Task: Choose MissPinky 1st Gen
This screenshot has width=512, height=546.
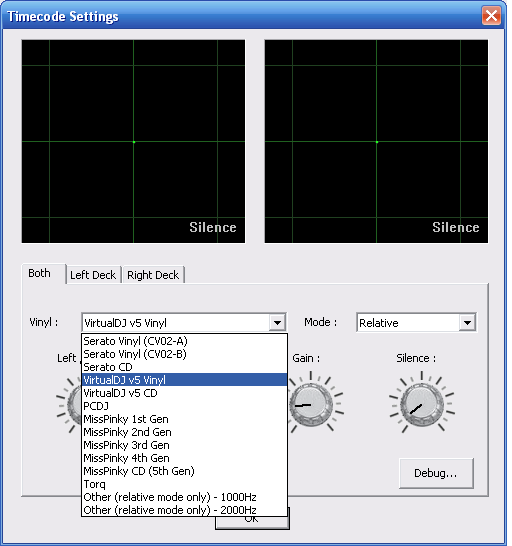Action: [184, 419]
